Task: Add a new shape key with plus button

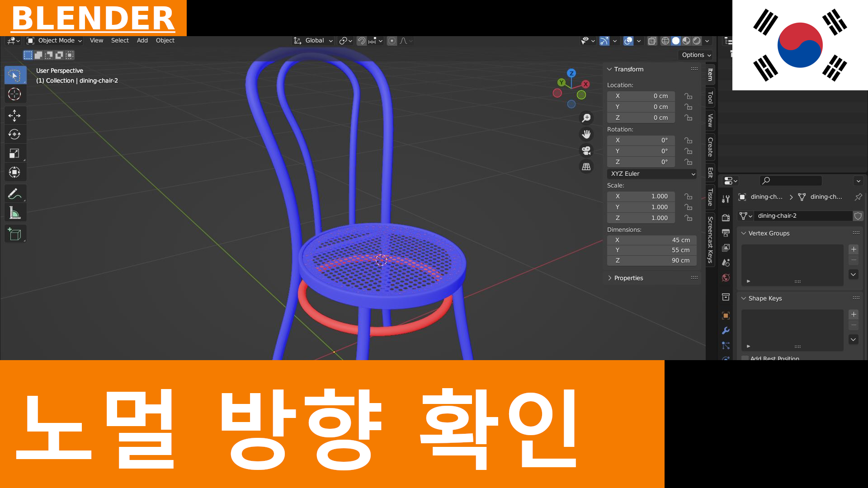Action: (x=854, y=314)
